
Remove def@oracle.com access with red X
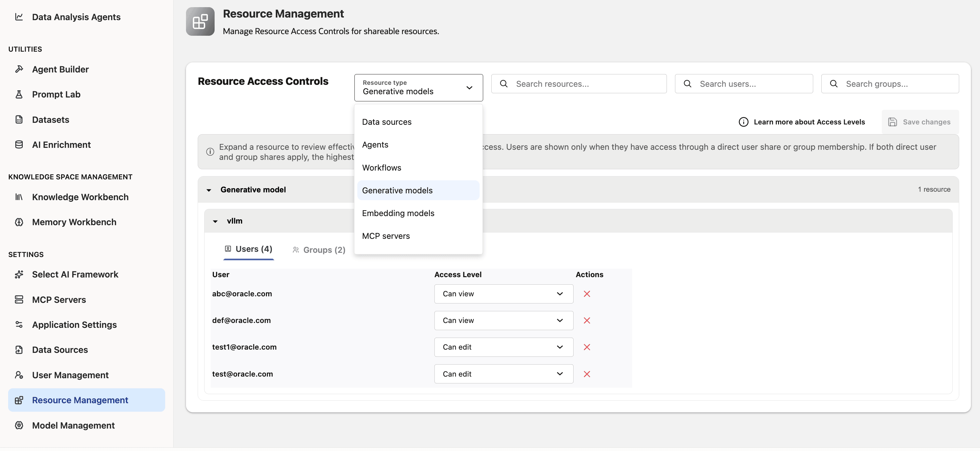pyautogui.click(x=587, y=321)
